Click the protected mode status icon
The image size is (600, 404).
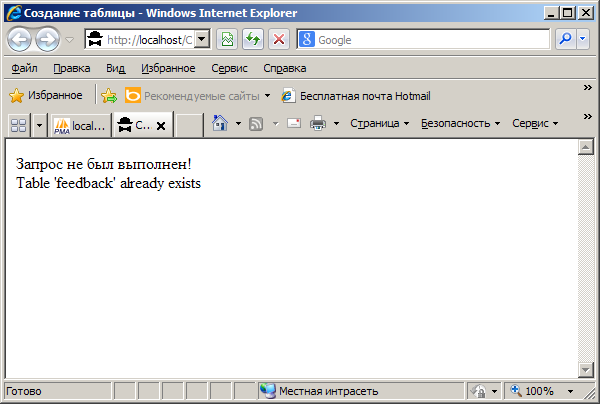pos(478,391)
